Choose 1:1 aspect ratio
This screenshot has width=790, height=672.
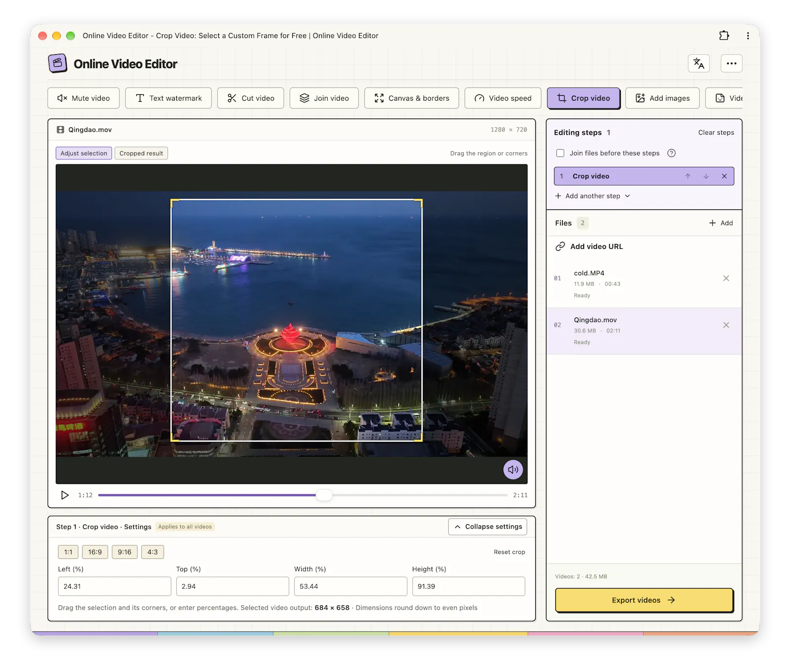tap(68, 552)
